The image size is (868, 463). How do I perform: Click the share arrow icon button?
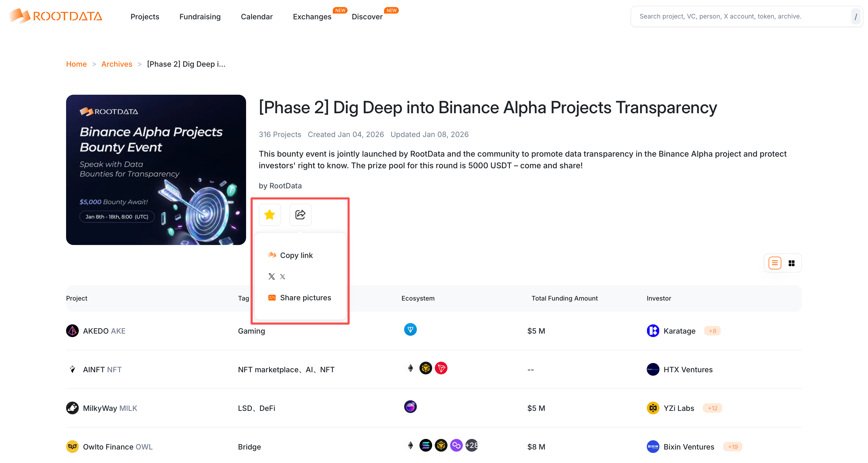(300, 215)
